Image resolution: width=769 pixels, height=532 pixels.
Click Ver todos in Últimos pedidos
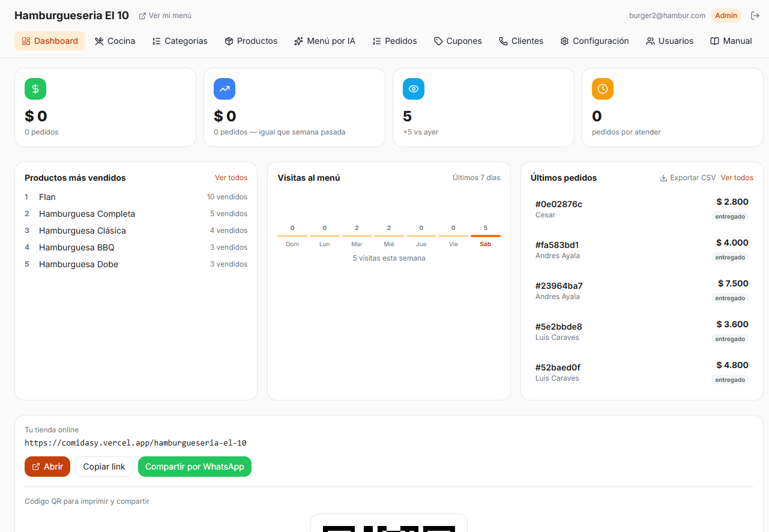pos(737,178)
